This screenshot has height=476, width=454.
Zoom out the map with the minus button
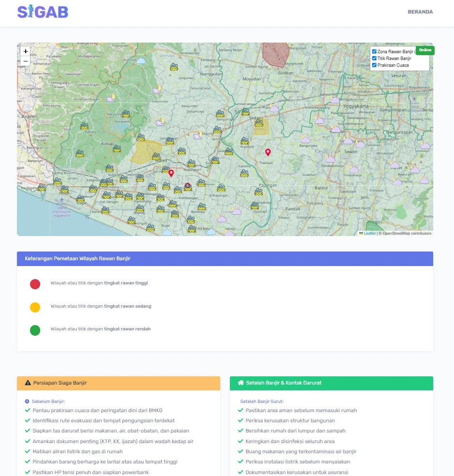26,61
